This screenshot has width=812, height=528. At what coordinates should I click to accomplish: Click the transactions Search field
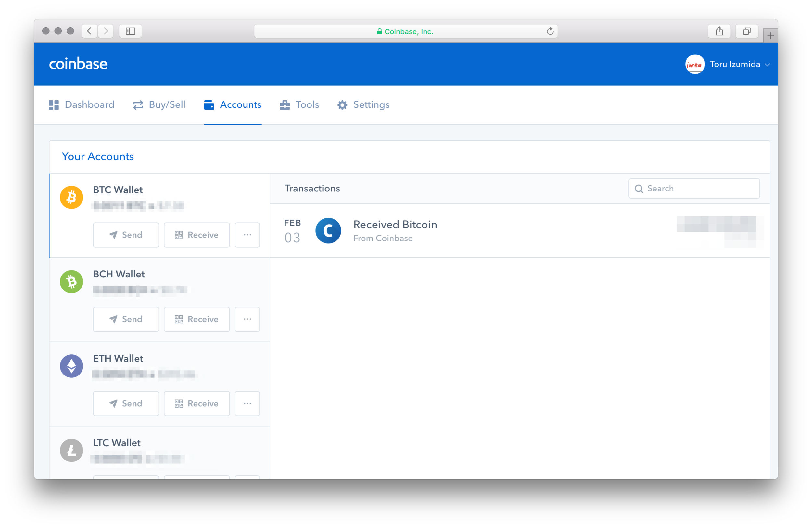pos(694,189)
